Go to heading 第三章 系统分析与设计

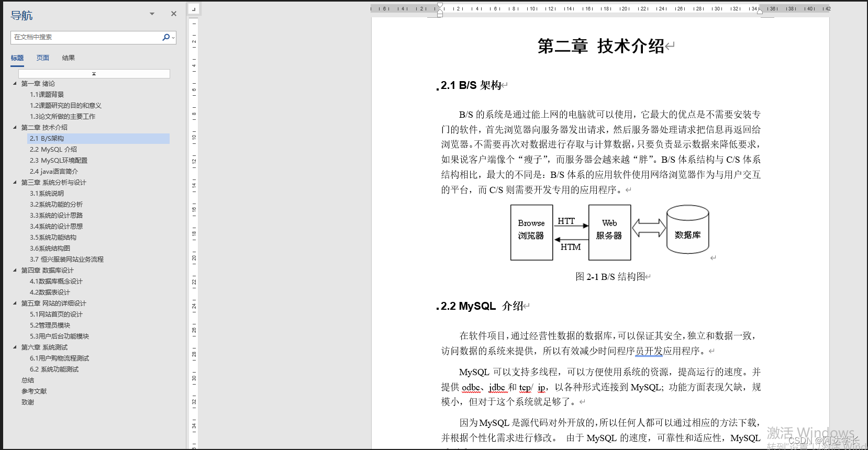coord(53,183)
